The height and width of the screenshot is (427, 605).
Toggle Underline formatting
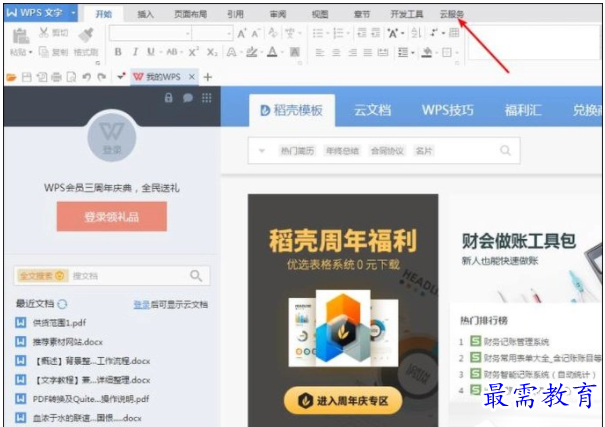pyautogui.click(x=150, y=52)
